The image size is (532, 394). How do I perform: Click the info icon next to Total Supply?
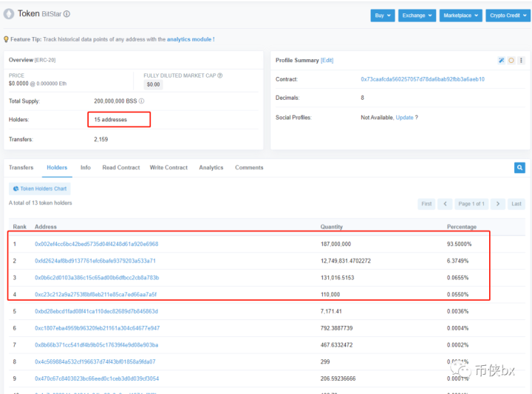pyautogui.click(x=141, y=101)
